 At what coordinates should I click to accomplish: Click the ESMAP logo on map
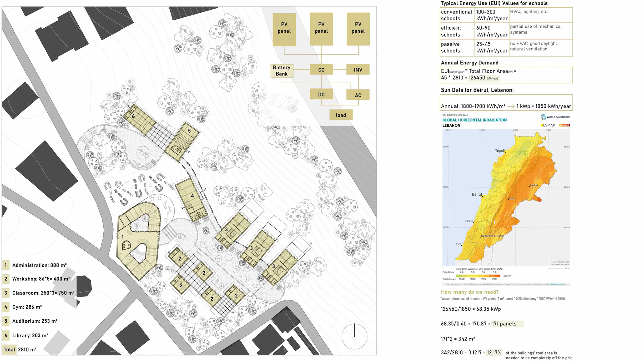[x=548, y=125]
